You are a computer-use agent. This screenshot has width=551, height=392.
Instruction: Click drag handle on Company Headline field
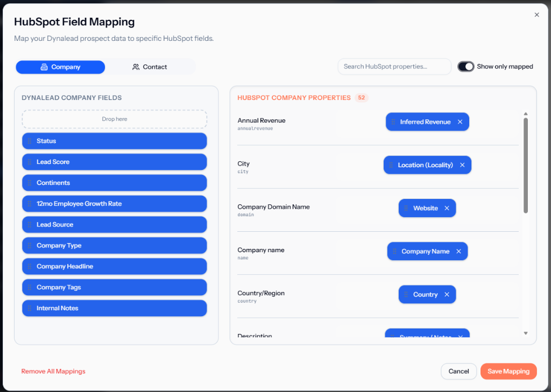click(30, 266)
